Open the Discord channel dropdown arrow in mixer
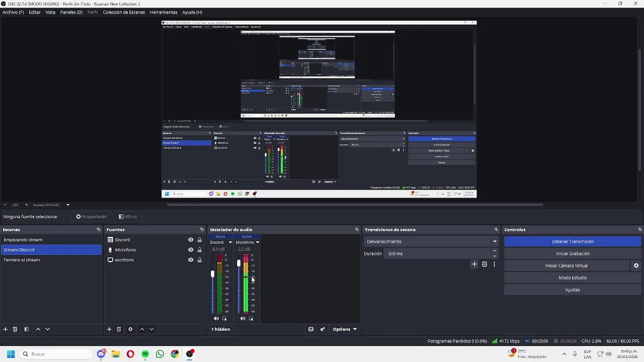The width and height of the screenshot is (644, 362). pyautogui.click(x=230, y=242)
